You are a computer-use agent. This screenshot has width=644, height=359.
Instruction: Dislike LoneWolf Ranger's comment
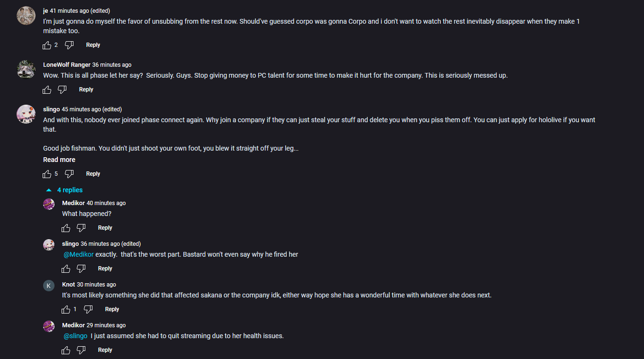point(62,90)
